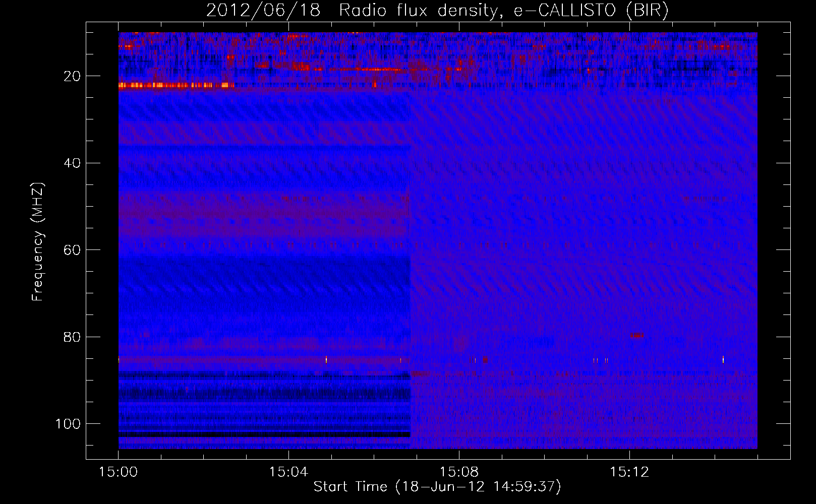The width and height of the screenshot is (816, 504).
Task: Click the "Start Time (18-Jun-12 14:59:37)" label
Action: (437, 487)
